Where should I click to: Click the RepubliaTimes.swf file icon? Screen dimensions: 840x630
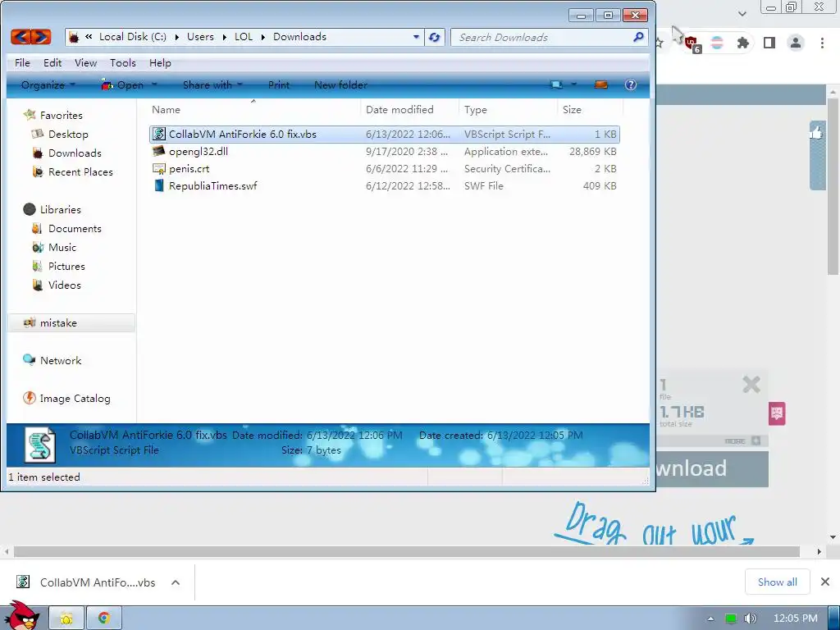[x=158, y=185]
